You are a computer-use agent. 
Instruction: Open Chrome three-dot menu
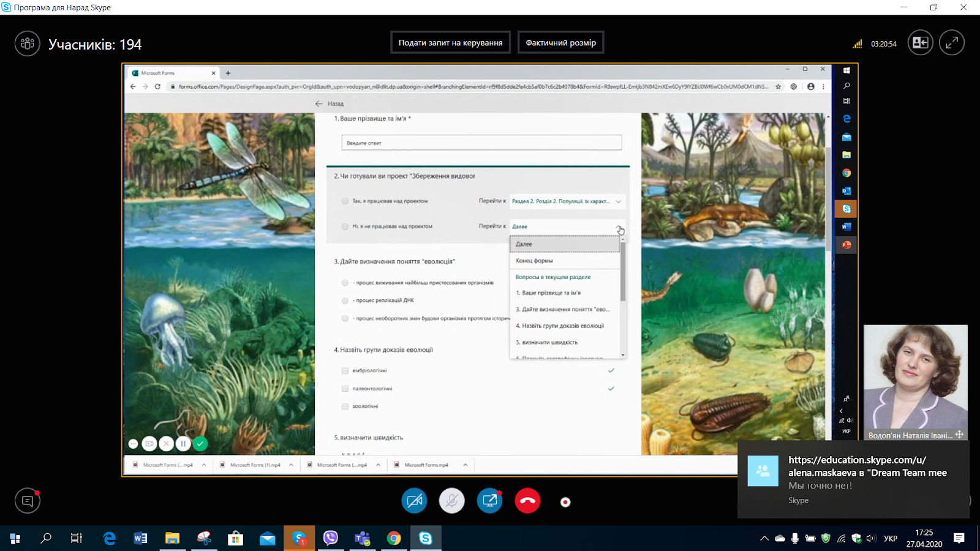tap(823, 87)
